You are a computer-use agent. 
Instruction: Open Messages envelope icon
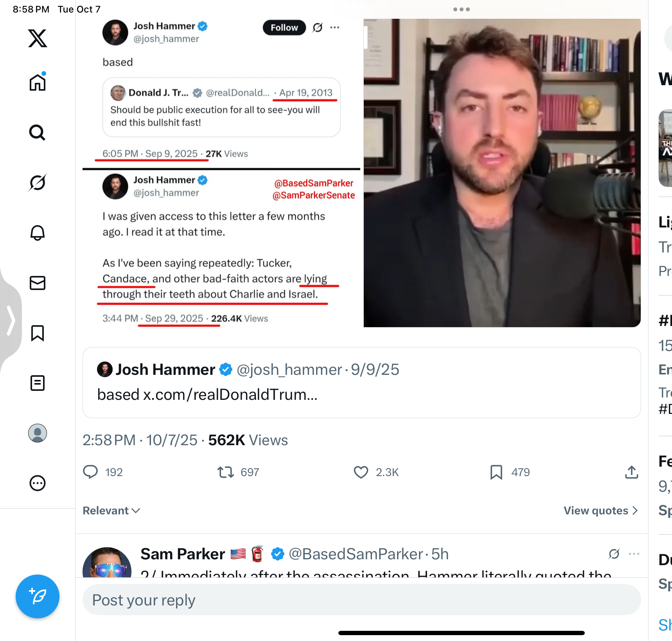point(38,283)
